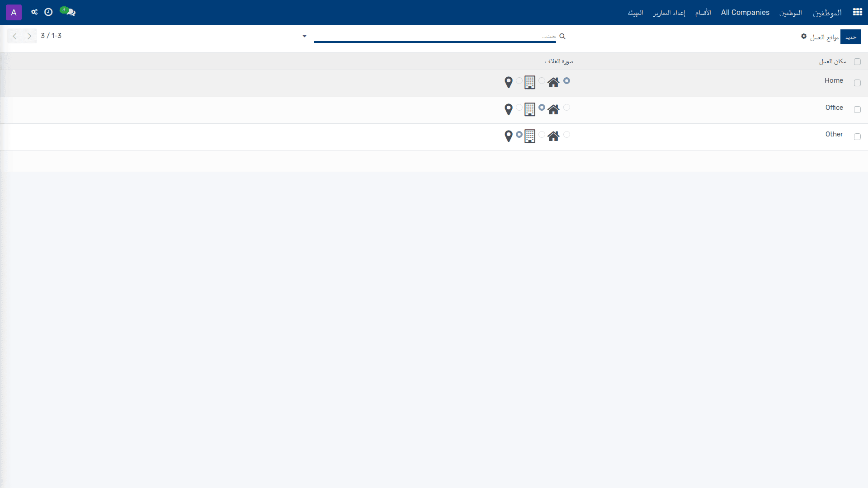
Task: Tick the checkbox for Office row
Action: (857, 110)
